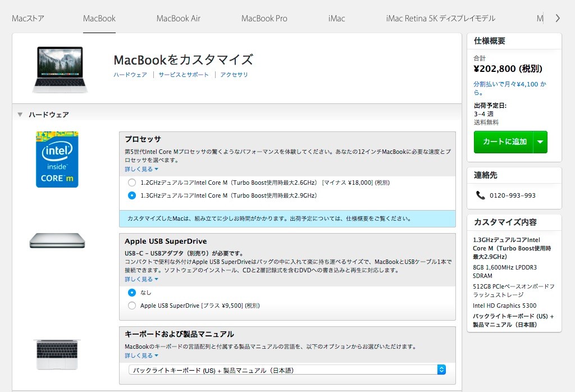575x392 pixels.
Task: Select the MacBook tab
Action: tap(99, 19)
